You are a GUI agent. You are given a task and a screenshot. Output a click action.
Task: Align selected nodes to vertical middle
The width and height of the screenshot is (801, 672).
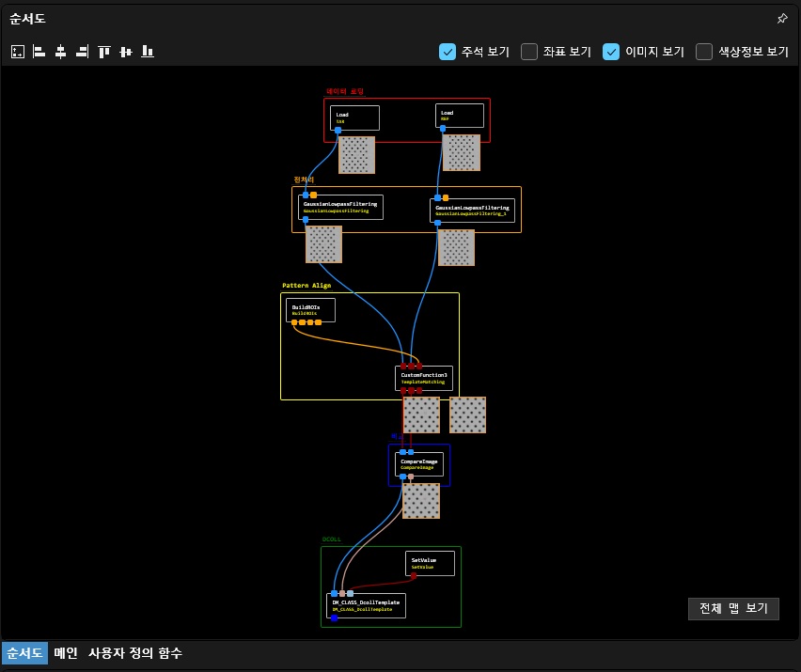click(125, 52)
